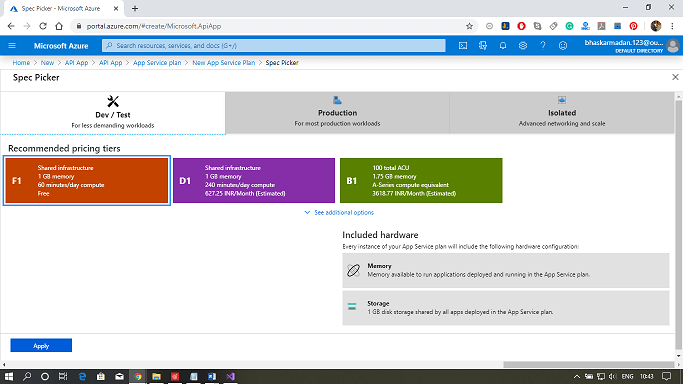Image resolution: width=683 pixels, height=384 pixels.
Task: Click the Storage hardware item
Action: pyautogui.click(x=506, y=308)
